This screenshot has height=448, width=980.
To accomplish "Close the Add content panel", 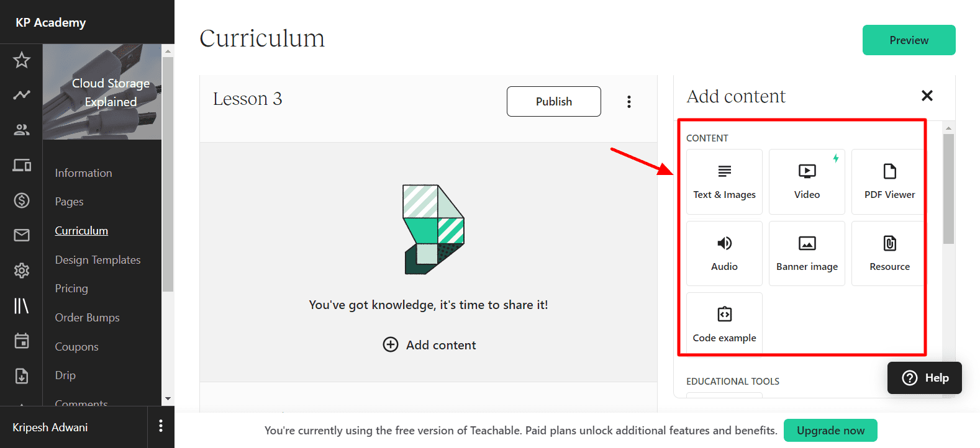I will (927, 96).
